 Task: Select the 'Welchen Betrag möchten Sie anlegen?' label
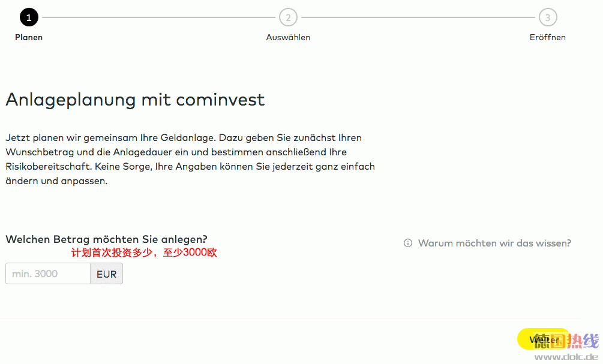(x=107, y=239)
